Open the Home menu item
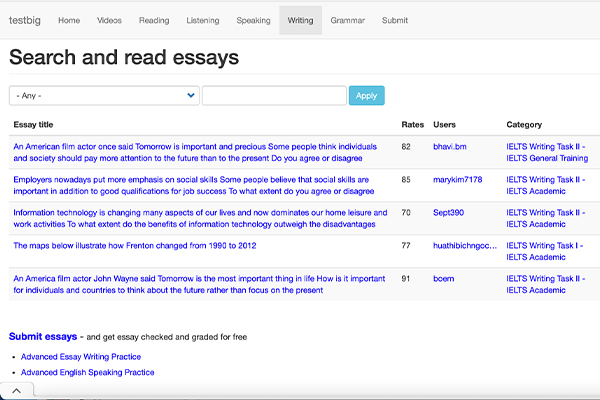 [x=69, y=20]
